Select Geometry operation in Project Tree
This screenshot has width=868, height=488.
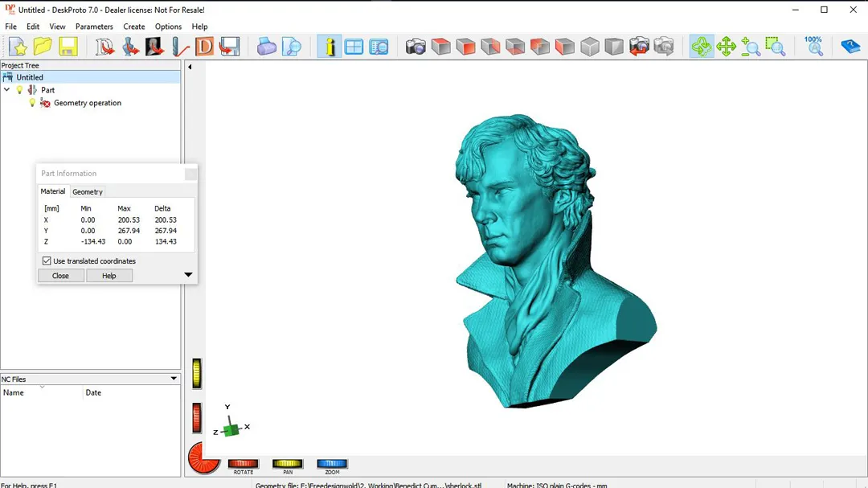click(88, 103)
